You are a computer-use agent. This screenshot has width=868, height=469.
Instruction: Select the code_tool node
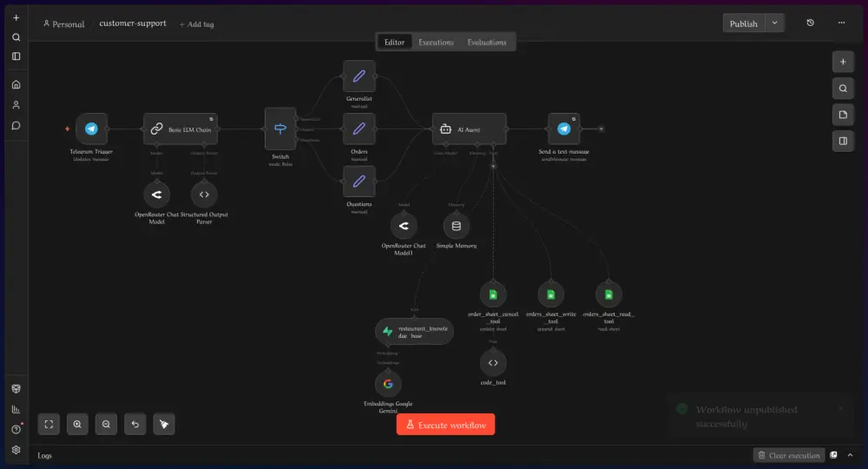pos(493,363)
